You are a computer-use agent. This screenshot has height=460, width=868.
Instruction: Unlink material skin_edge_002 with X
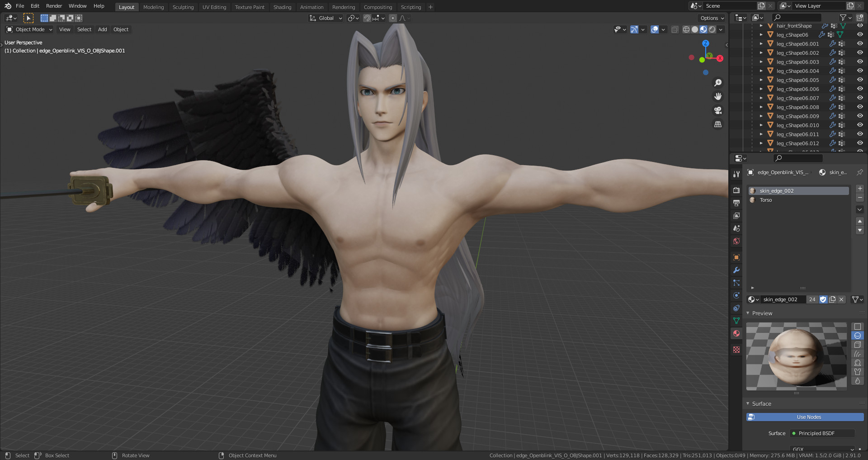click(841, 299)
